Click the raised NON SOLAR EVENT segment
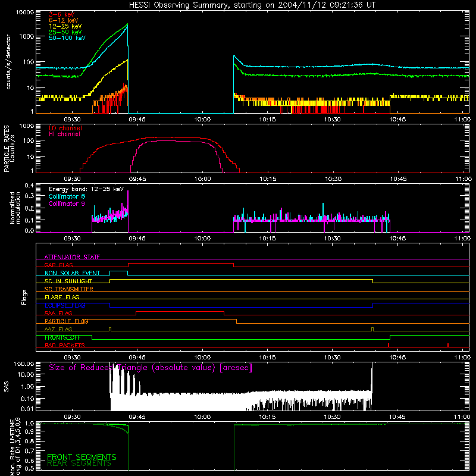Screen dimensions: 476x476 tap(118, 271)
